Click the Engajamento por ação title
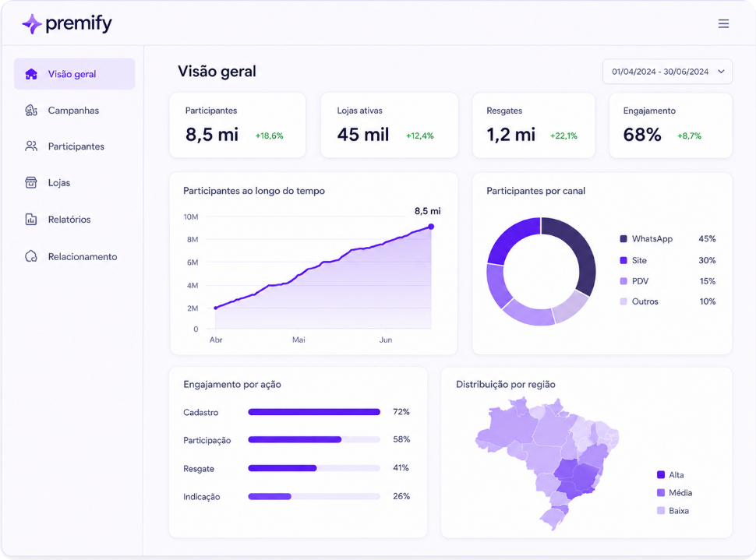Viewport: 756px width, 560px height. [x=232, y=385]
